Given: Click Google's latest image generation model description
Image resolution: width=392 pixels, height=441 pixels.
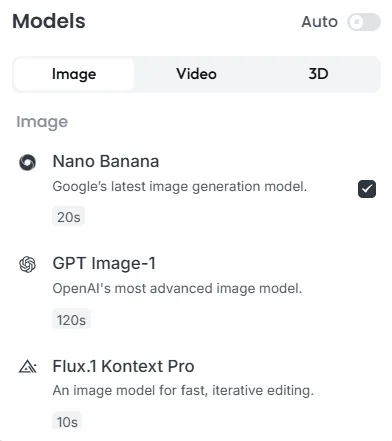Looking at the screenshot, I should coord(180,186).
